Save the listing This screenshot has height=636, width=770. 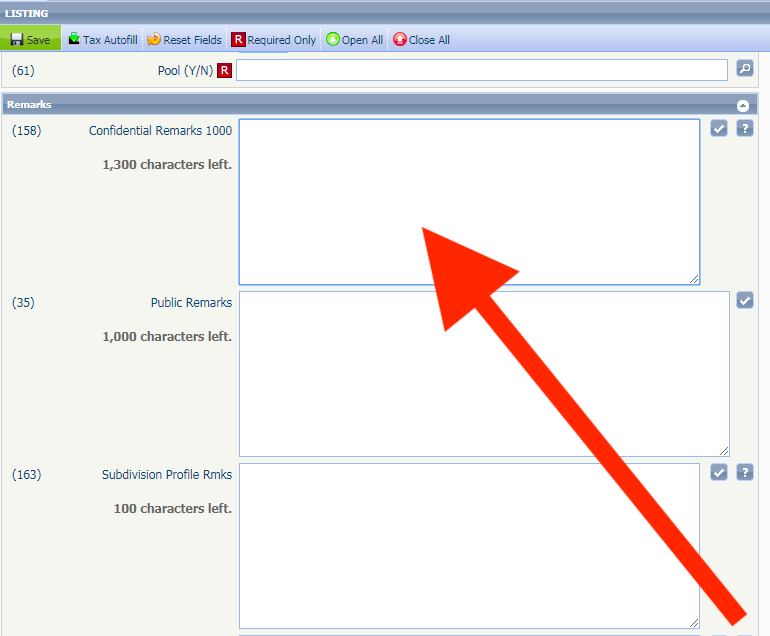(x=30, y=39)
